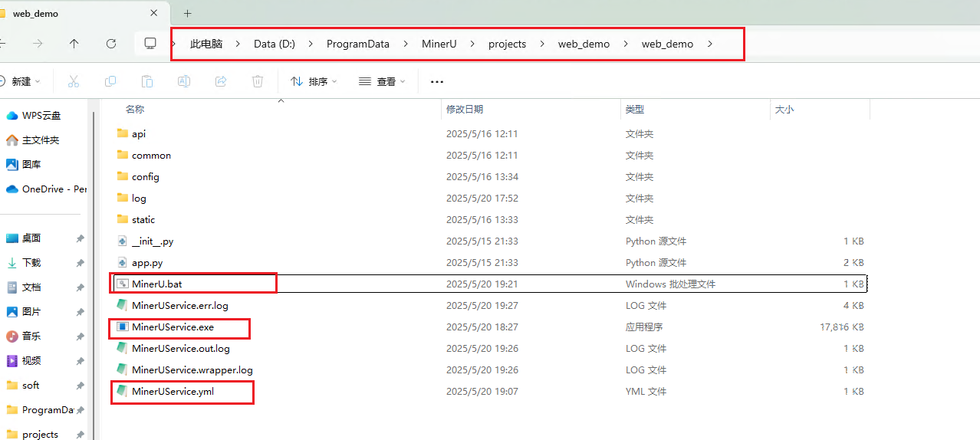The width and height of the screenshot is (980, 440).
Task: Click the This PC monitor icon in address bar
Action: tap(151, 44)
